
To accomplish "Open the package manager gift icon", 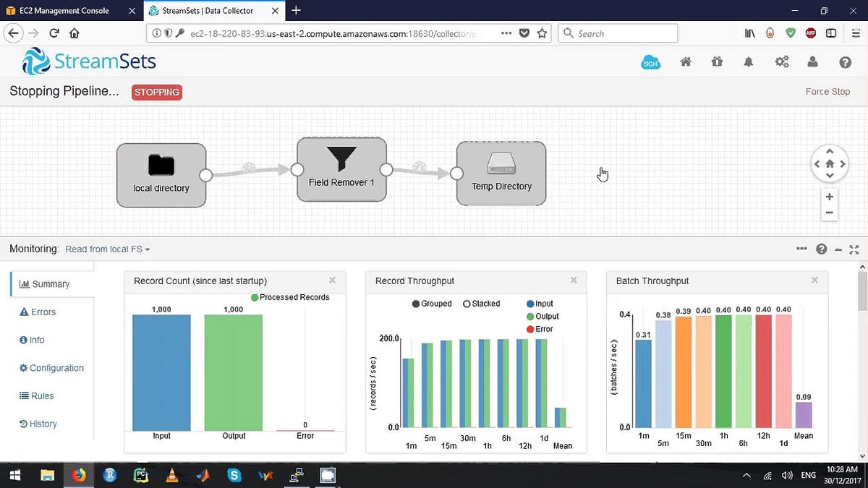I will click(717, 62).
